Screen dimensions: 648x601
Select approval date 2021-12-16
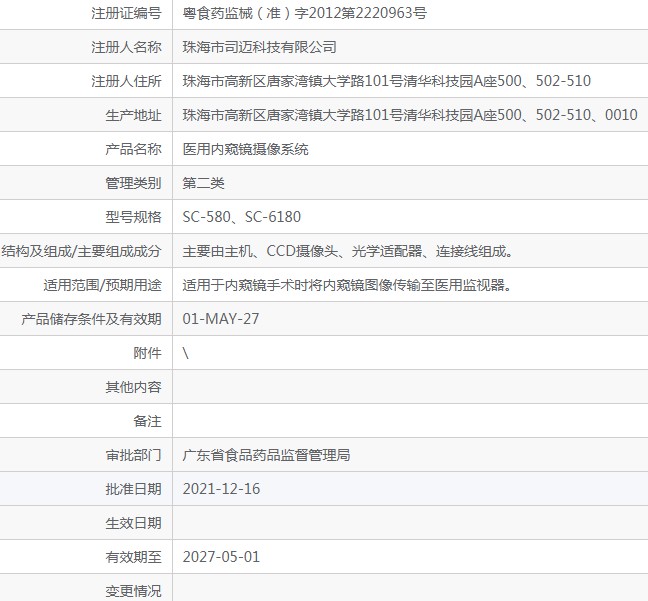pos(221,489)
